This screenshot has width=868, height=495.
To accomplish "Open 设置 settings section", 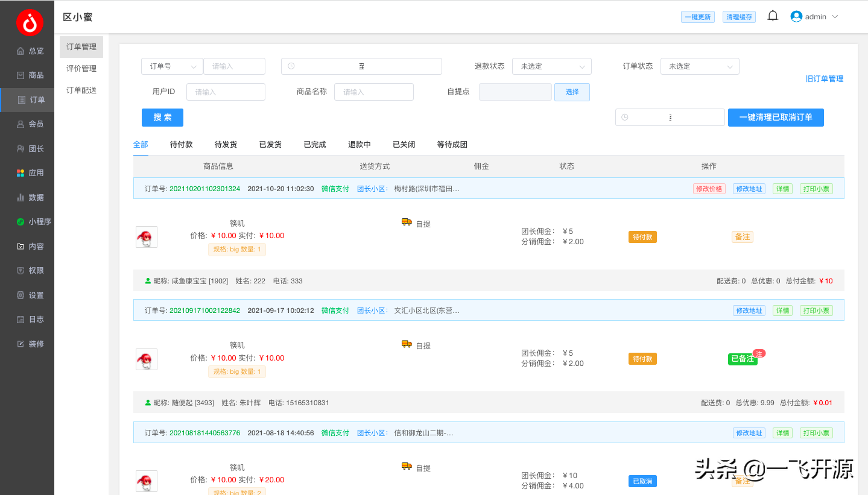I will click(x=30, y=295).
